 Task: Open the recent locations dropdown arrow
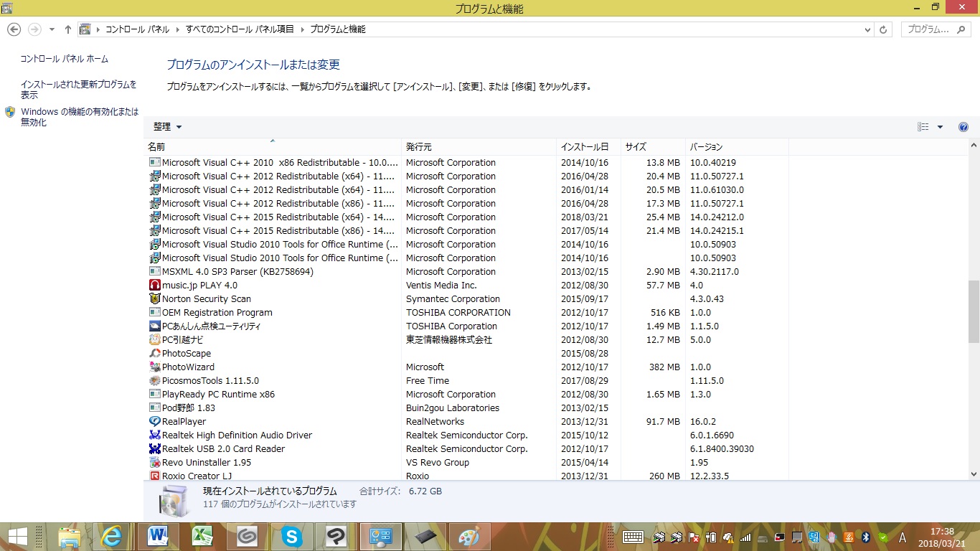52,29
